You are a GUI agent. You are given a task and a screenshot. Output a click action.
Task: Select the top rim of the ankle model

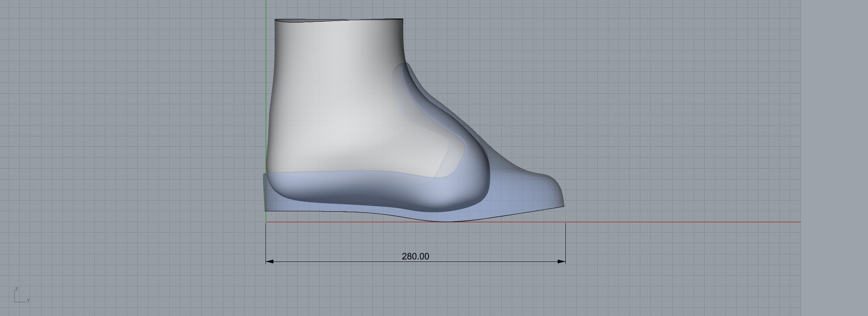[x=339, y=19]
